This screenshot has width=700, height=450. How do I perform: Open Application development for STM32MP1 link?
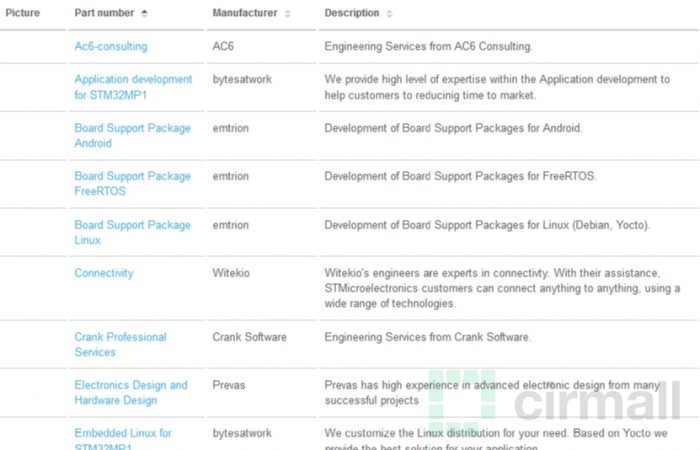tap(133, 87)
